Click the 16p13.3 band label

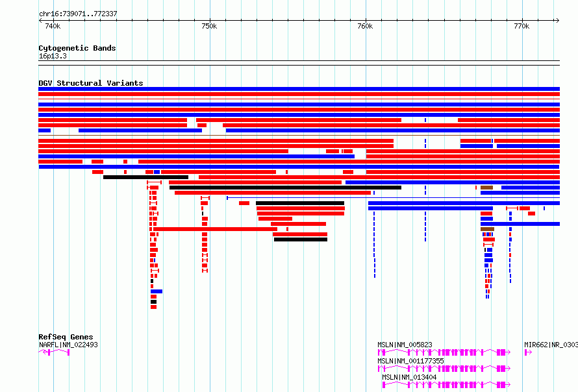53,56
